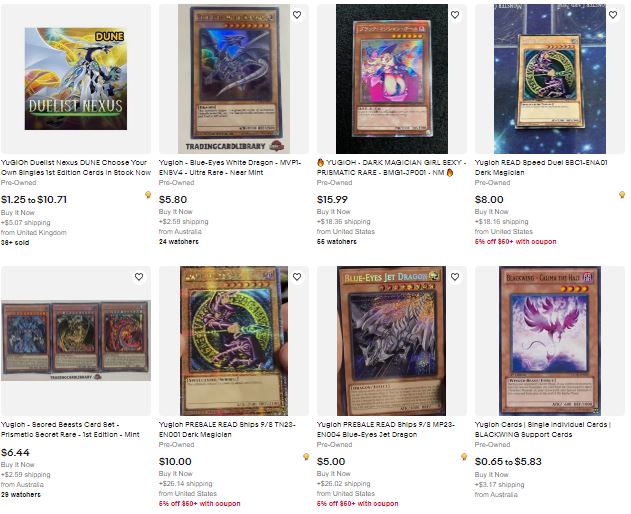The image size is (631, 514).
Task: Click heart icon on Blue-Eyes Jet Dragon listing
Action: pyautogui.click(x=455, y=277)
